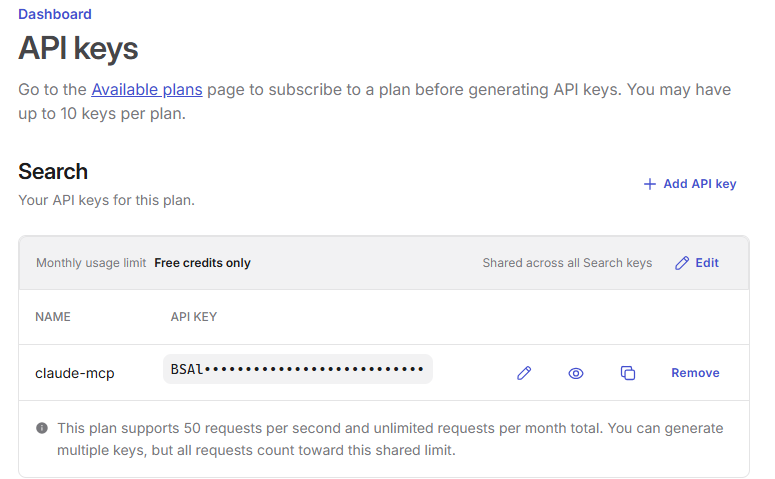Click the pencil icon to rename claude-mcp
The height and width of the screenshot is (479, 775).
[x=524, y=373]
